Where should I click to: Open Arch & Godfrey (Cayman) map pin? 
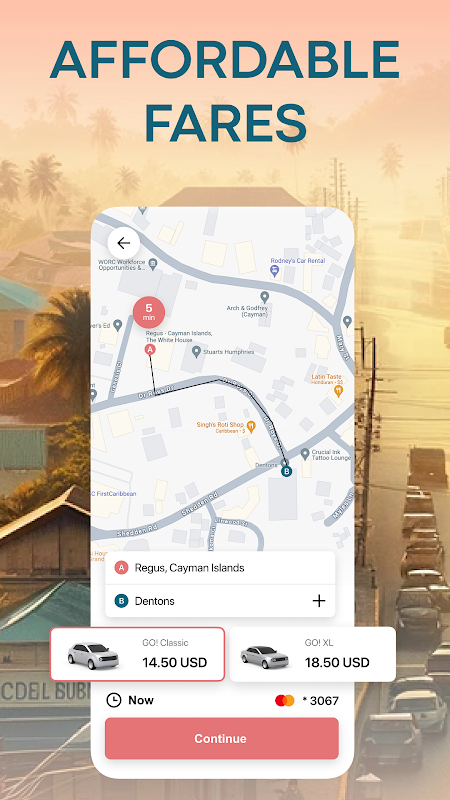[264, 296]
